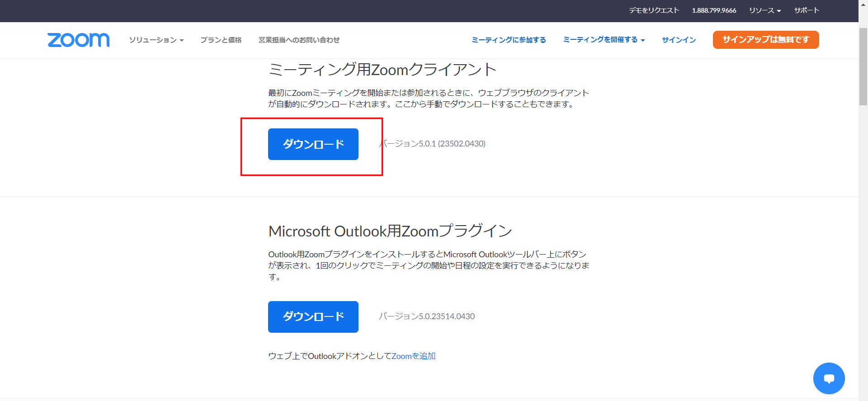868x401 pixels.
Task: Go to 営業担当へのお問い合わせ
Action: 299,40
